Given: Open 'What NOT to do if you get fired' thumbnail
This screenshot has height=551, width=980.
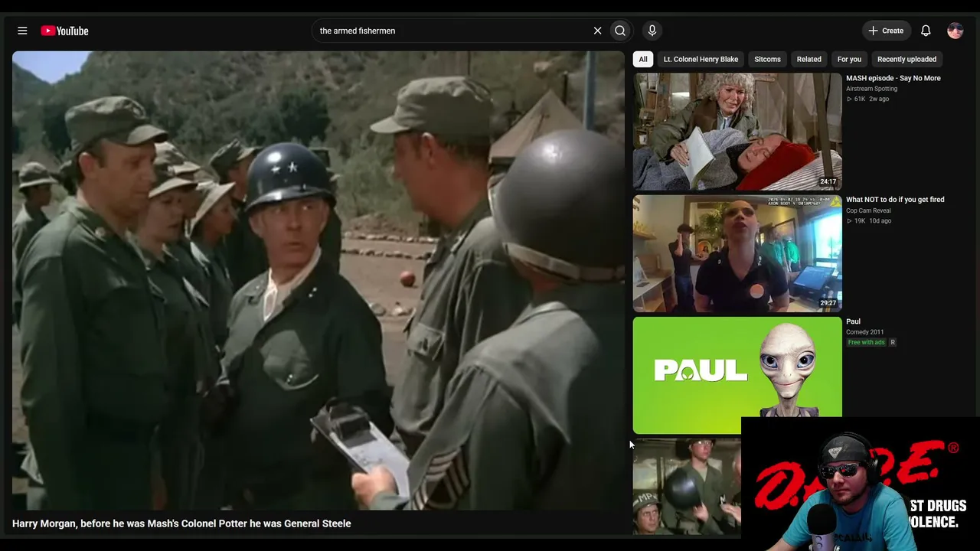Looking at the screenshot, I should coord(737,253).
